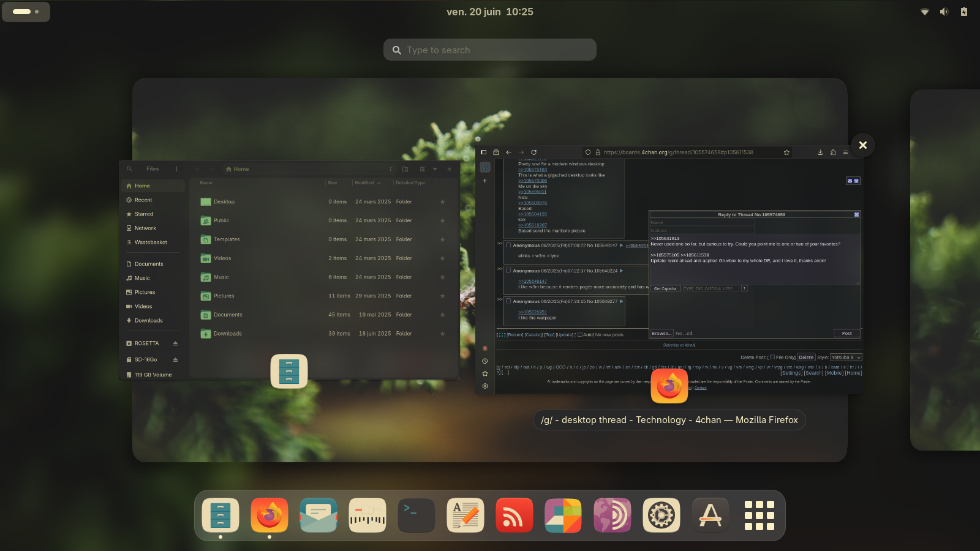Select Starred in Files sidebar
980x551 pixels.
[x=153, y=214]
